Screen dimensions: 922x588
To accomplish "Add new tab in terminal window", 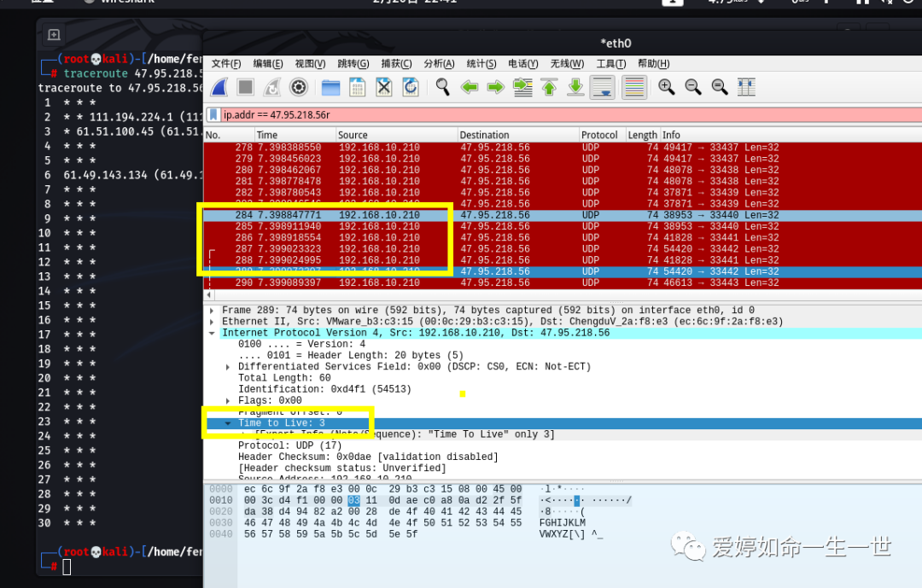I will click(x=54, y=35).
